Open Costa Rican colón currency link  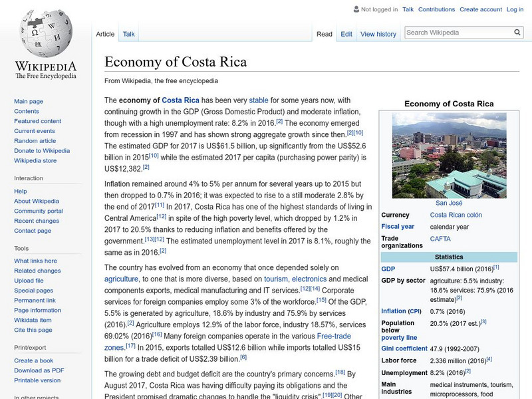(456, 215)
